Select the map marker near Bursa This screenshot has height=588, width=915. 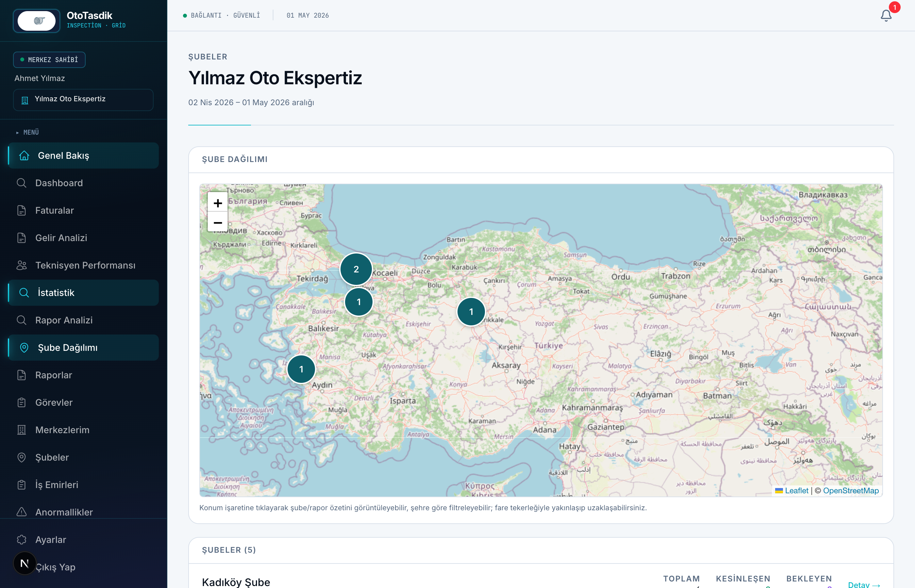coord(358,302)
